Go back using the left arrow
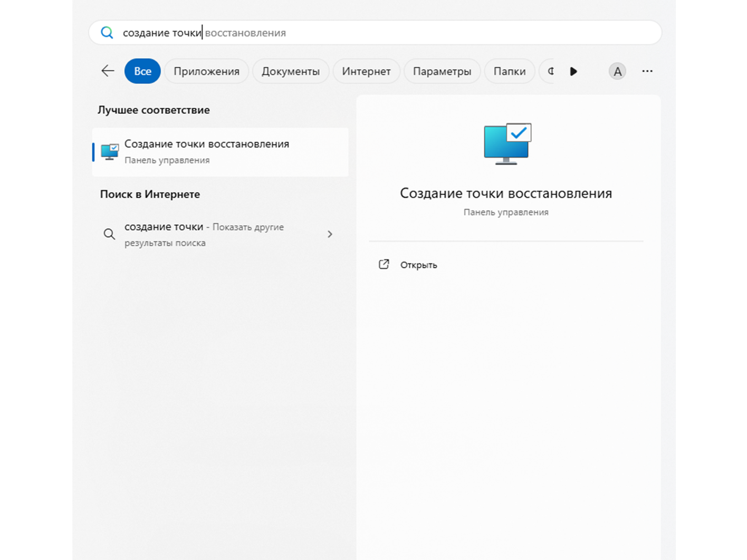Viewport: 747px width, 560px height. click(x=108, y=71)
